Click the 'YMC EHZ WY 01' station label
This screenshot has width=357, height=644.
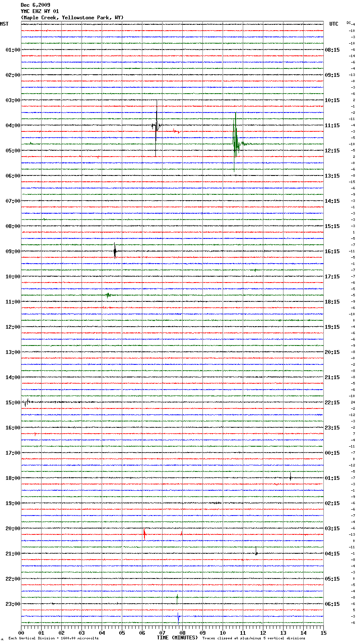[40, 11]
